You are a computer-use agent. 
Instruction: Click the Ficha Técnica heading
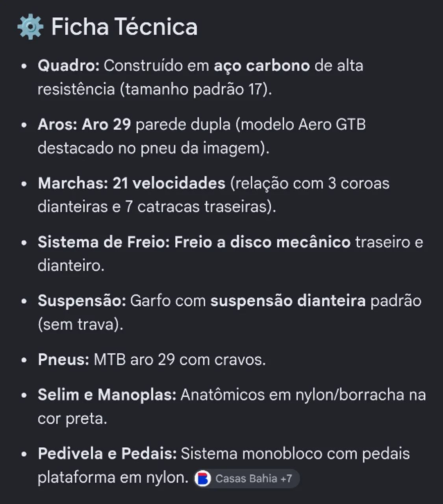pos(124,27)
